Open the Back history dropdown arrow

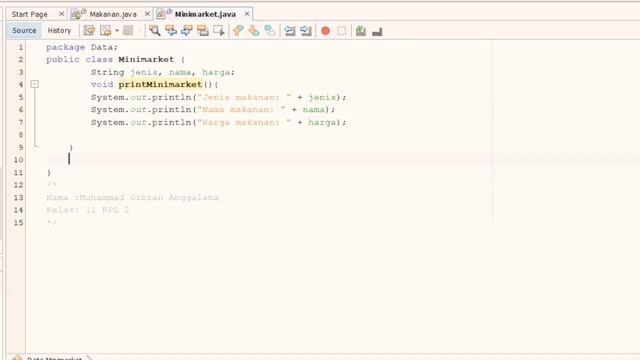point(117,31)
